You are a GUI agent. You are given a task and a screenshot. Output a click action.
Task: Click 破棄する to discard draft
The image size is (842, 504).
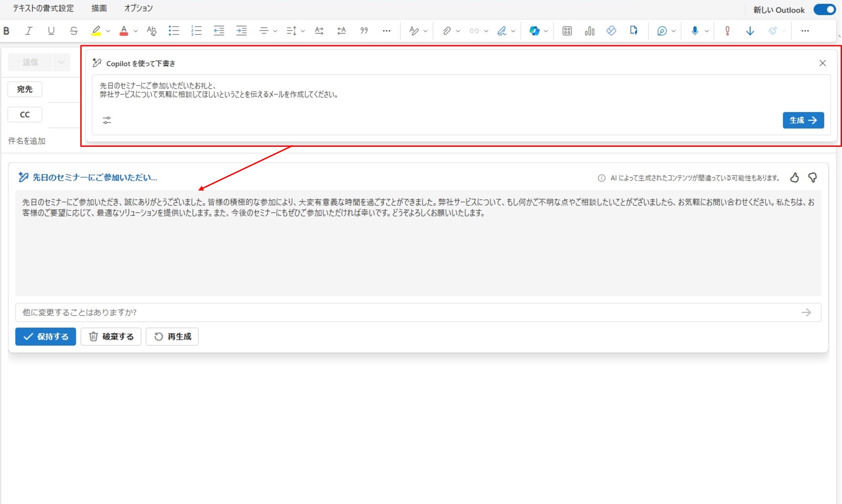[111, 337]
